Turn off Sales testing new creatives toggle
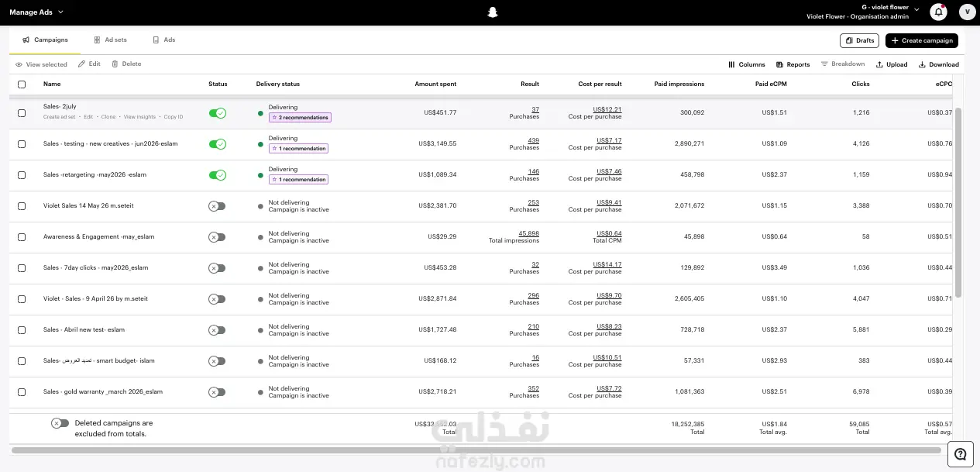This screenshot has height=472, width=980. point(218,144)
